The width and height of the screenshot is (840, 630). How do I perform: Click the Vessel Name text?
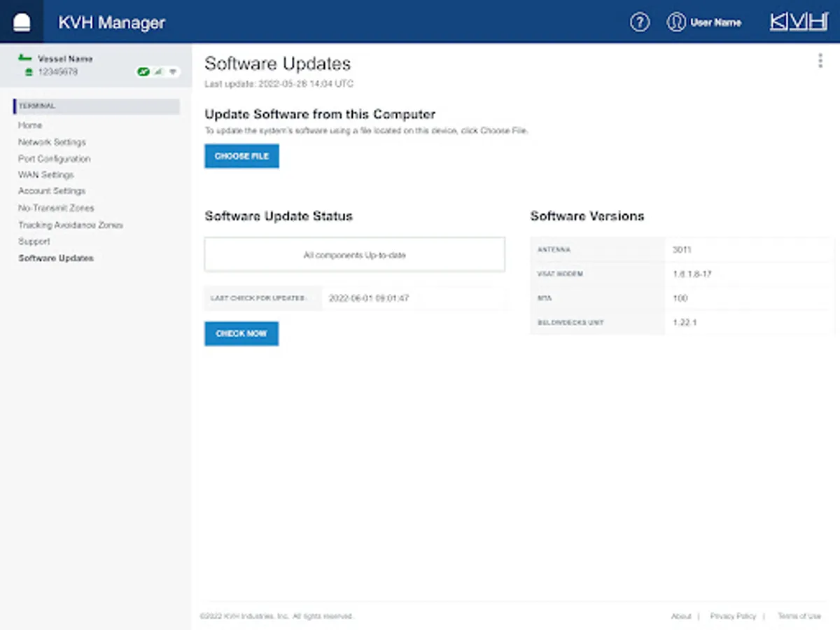point(65,59)
